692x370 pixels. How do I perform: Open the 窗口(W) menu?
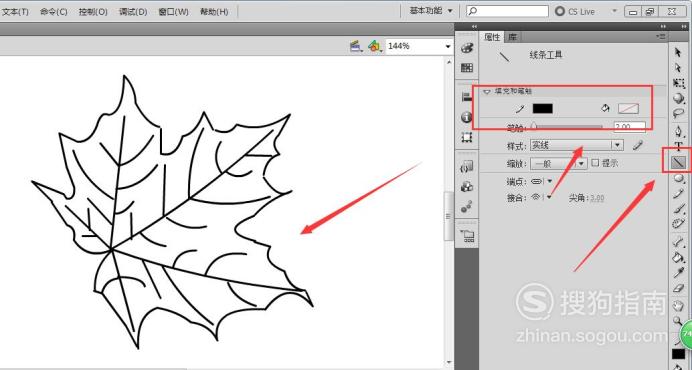[173, 11]
